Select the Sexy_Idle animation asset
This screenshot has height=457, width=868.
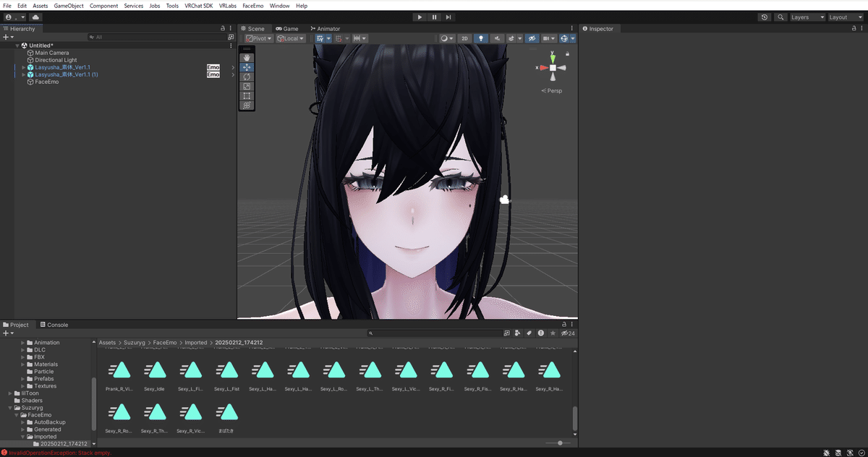tap(156, 376)
